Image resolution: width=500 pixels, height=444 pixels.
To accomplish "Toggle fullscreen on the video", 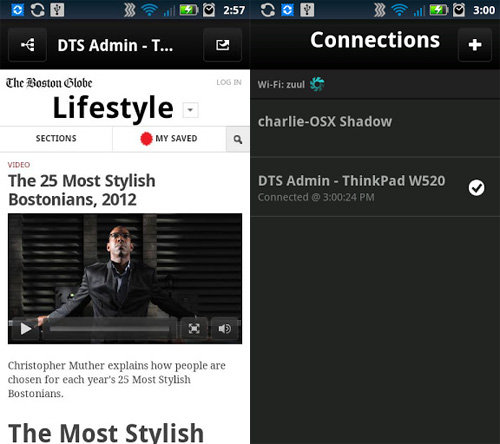I will coord(194,329).
